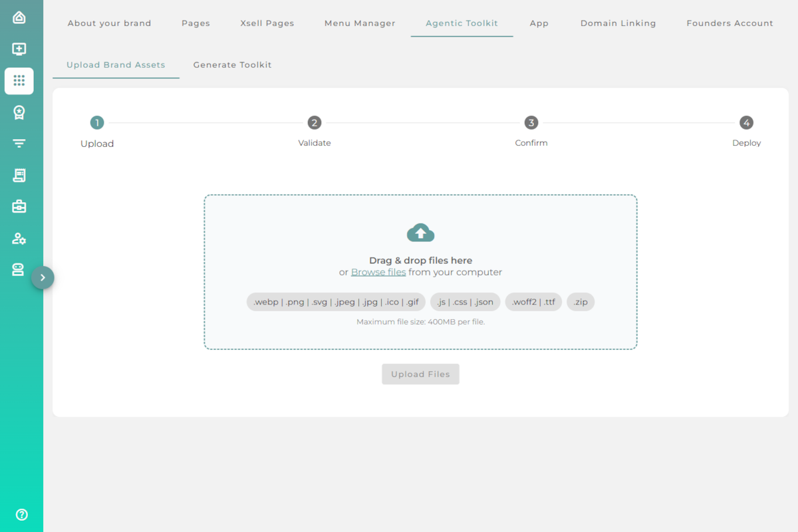Click the filter lines icon in sidebar
This screenshot has height=532, width=798.
point(19,144)
